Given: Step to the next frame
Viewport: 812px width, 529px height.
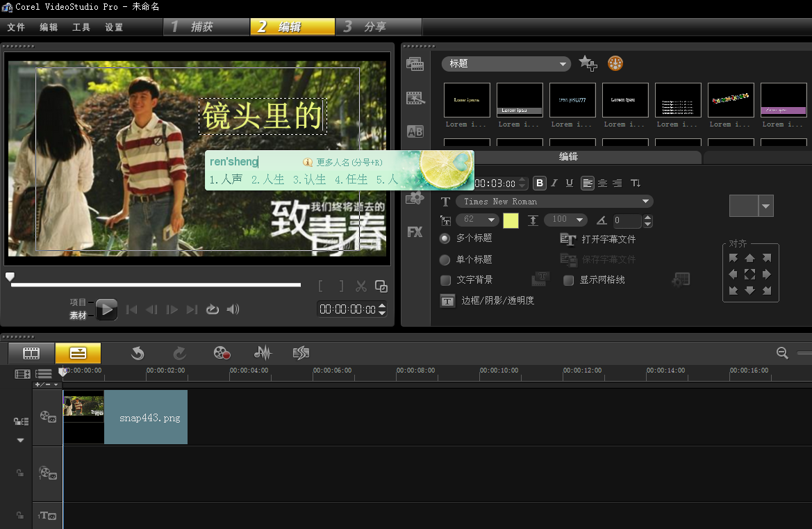Looking at the screenshot, I should pos(172,309).
